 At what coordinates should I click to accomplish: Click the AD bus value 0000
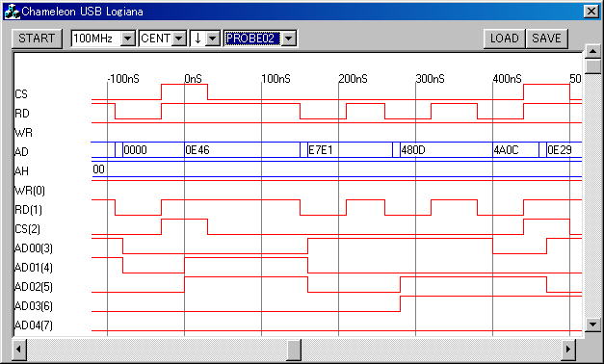(x=135, y=150)
